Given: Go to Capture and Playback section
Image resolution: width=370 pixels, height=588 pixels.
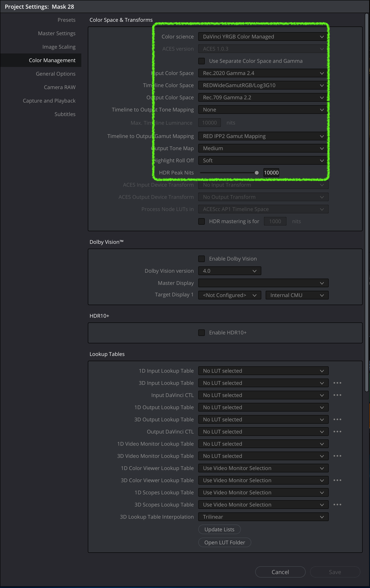Looking at the screenshot, I should point(49,101).
